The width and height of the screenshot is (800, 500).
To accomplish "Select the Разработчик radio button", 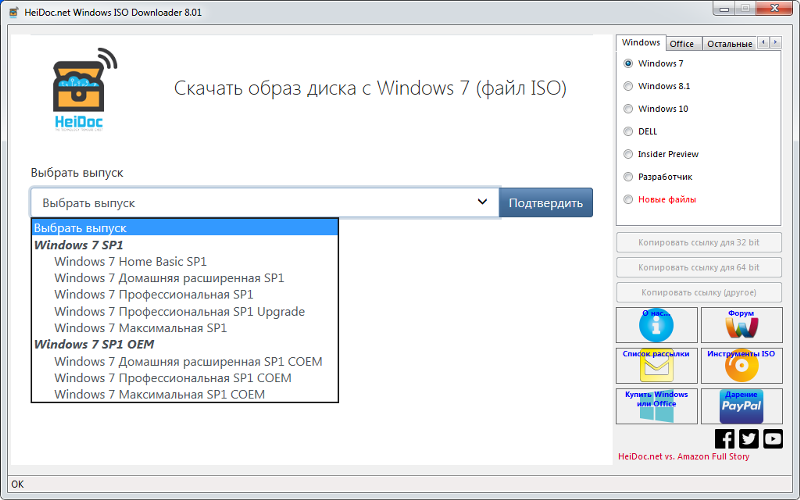I will pyautogui.click(x=628, y=177).
